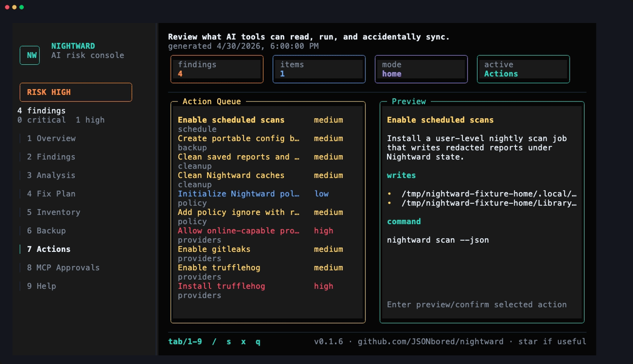Open the 1 Overview section
The height and width of the screenshot is (364, 633).
point(51,138)
